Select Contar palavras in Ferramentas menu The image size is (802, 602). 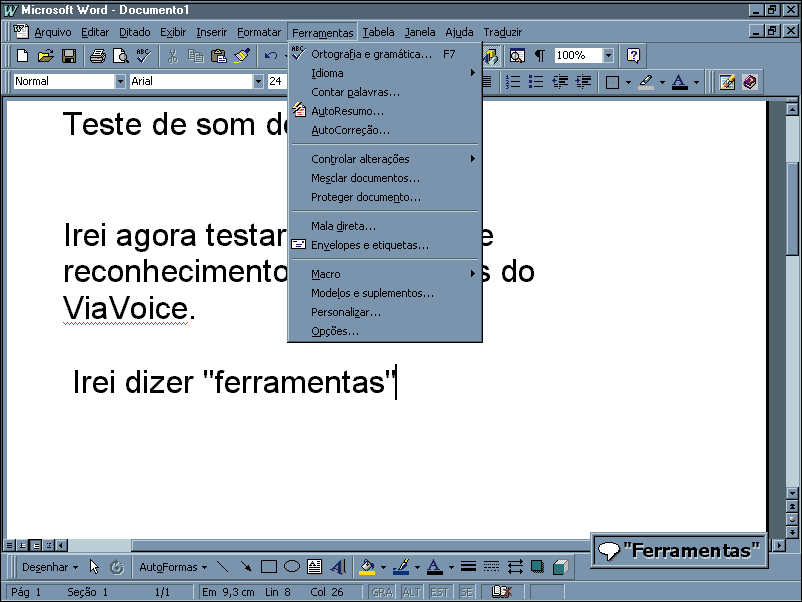click(355, 92)
